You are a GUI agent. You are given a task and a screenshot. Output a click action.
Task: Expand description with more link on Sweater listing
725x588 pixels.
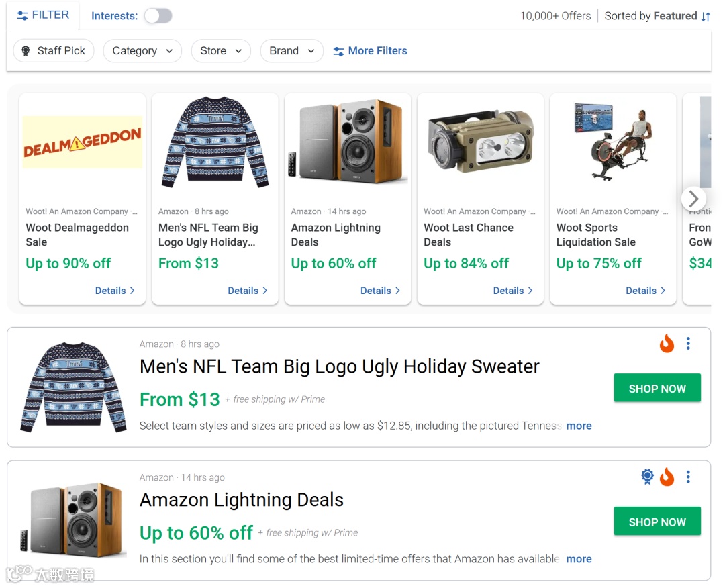point(579,426)
